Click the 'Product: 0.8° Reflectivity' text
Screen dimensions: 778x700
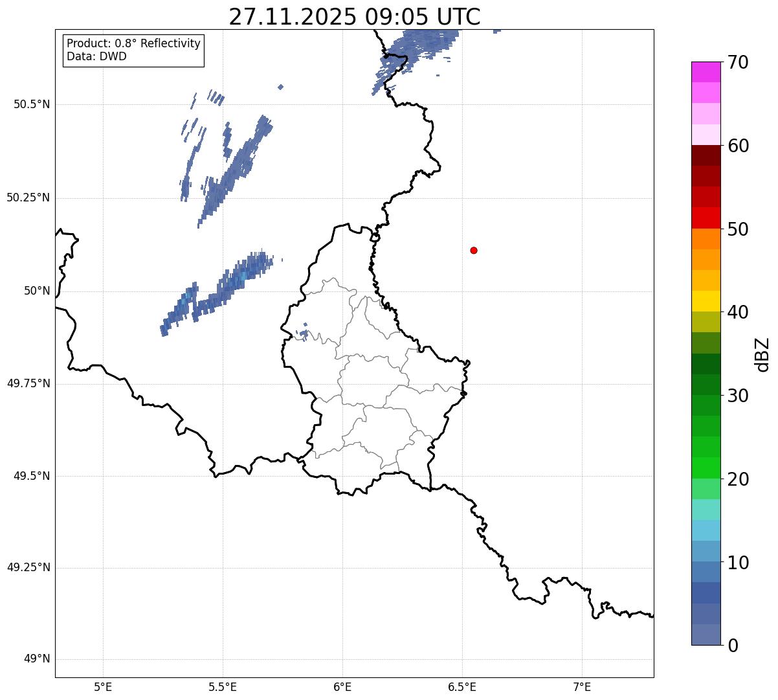(134, 43)
